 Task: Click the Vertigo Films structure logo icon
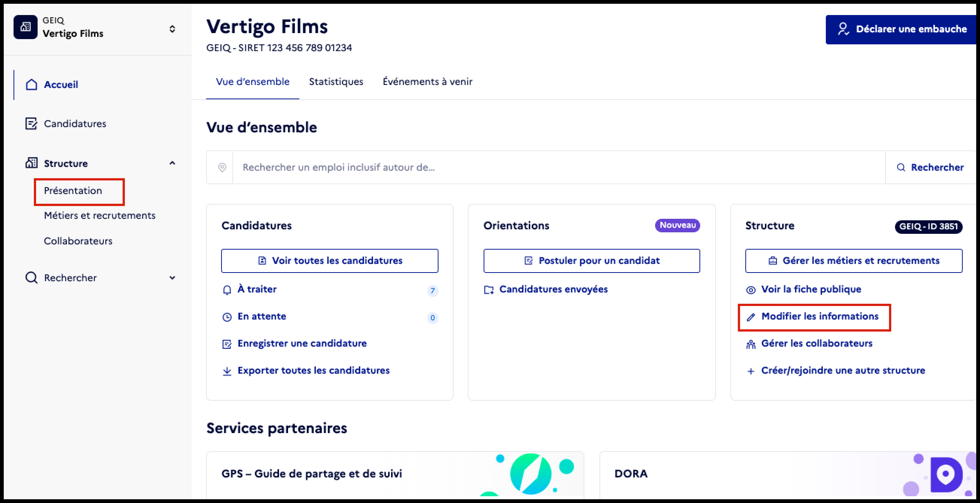[26, 27]
